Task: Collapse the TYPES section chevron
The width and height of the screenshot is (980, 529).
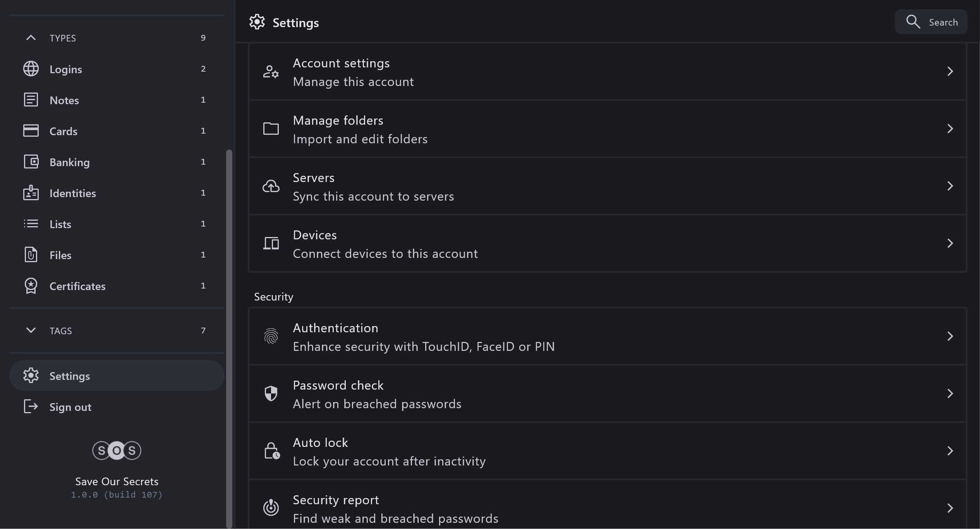Action: point(31,38)
